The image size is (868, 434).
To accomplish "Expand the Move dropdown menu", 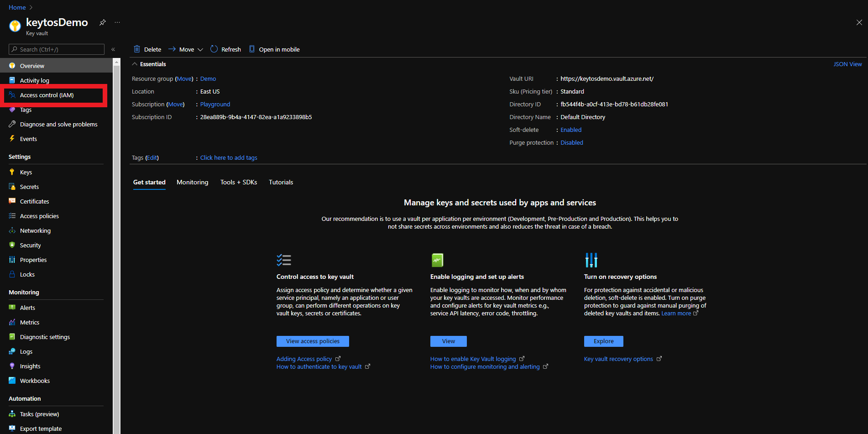I will tap(186, 49).
